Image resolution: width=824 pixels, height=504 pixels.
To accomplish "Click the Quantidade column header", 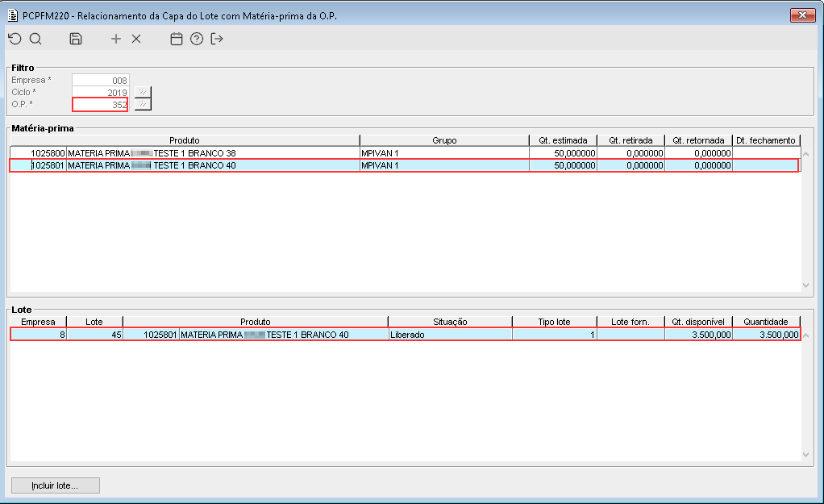I will pyautogui.click(x=766, y=322).
